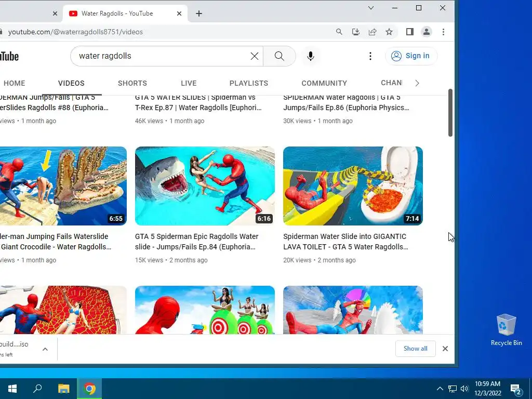The image size is (532, 399).
Task: Toggle Chrome side panel icon
Action: [x=409, y=32]
